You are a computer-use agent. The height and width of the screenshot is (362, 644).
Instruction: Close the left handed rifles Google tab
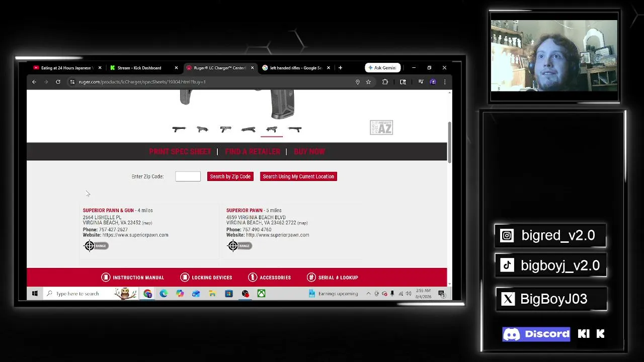(x=329, y=68)
